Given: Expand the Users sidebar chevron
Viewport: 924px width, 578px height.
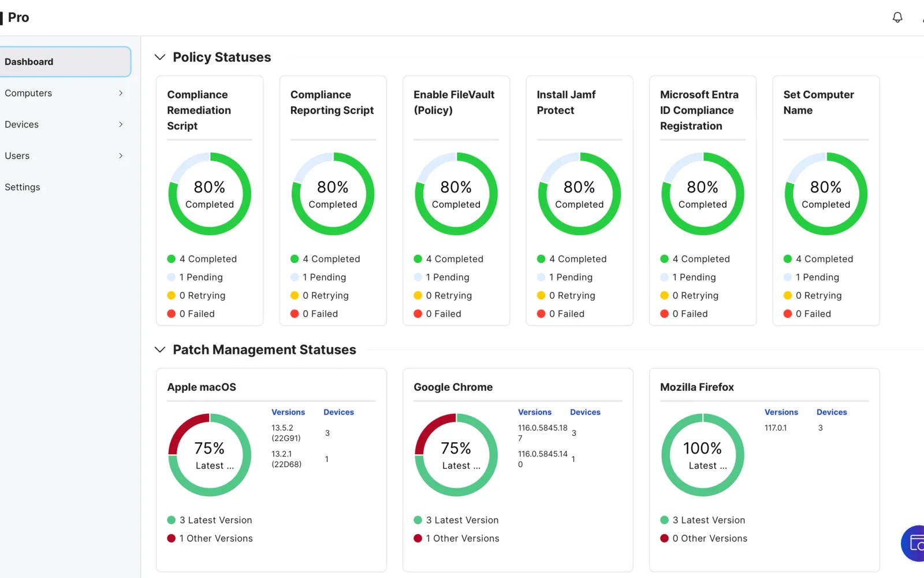Looking at the screenshot, I should coord(121,155).
